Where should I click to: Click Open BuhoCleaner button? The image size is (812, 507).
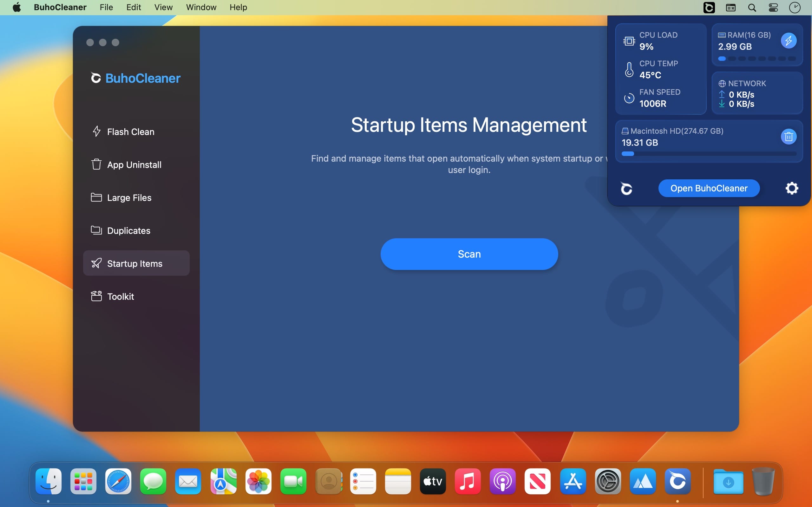709,188
